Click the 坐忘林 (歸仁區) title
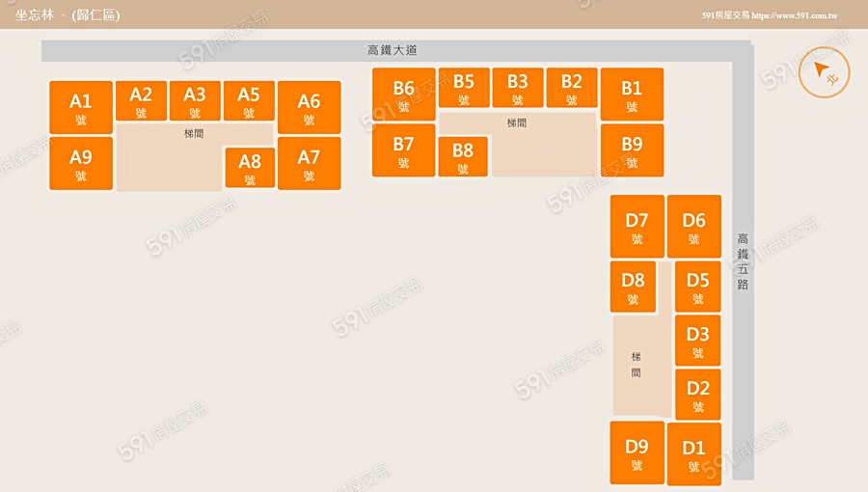868x492 pixels. [x=68, y=15]
